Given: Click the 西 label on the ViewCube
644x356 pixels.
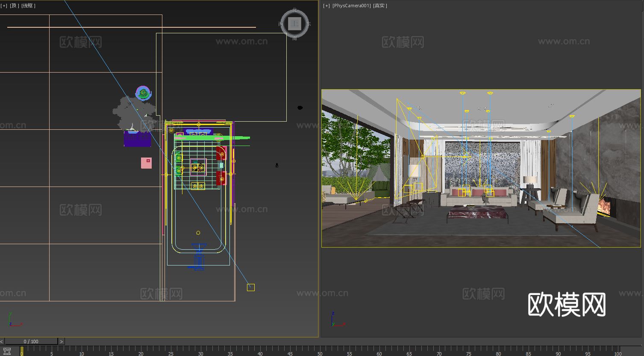Looking at the screenshot, I should coord(280,23).
